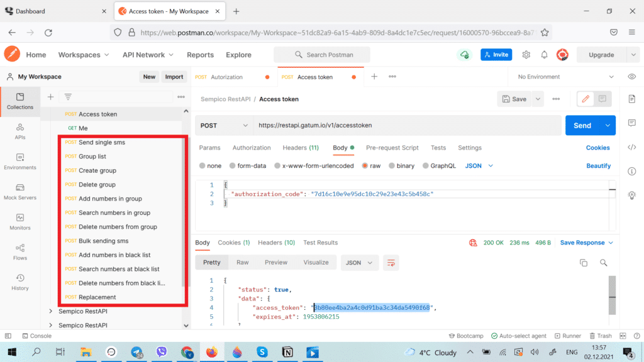Copy the response body to clipboard
The width and height of the screenshot is (644, 362).
coord(584,263)
